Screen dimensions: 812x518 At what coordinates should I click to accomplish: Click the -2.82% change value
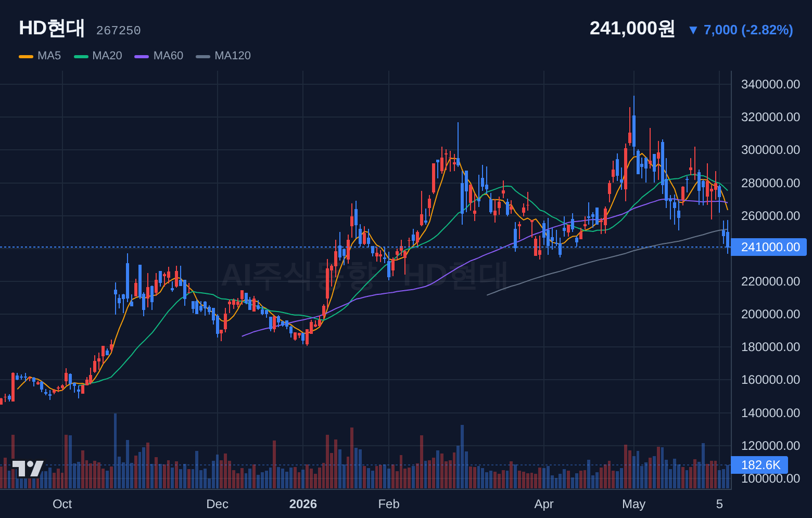pos(767,30)
